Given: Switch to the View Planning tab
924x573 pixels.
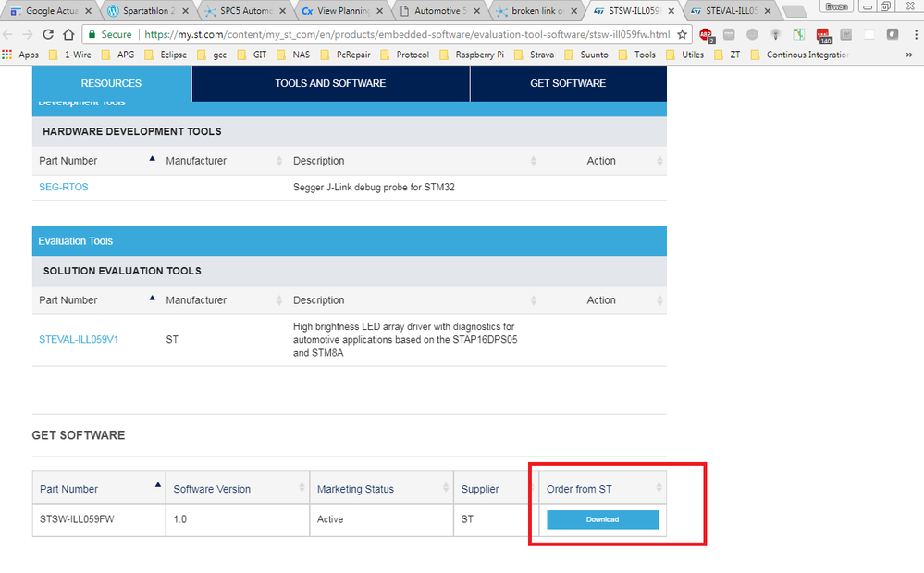Looking at the screenshot, I should 341,10.
